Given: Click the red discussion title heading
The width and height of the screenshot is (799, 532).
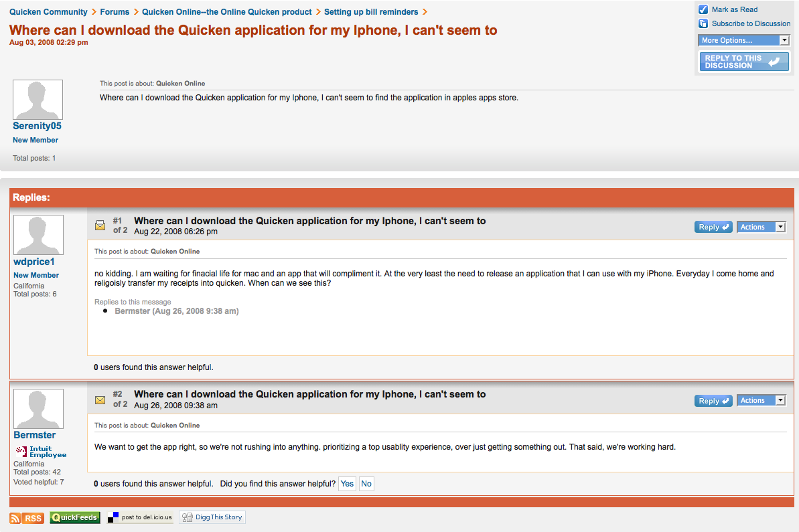Looking at the screenshot, I should coord(253,31).
